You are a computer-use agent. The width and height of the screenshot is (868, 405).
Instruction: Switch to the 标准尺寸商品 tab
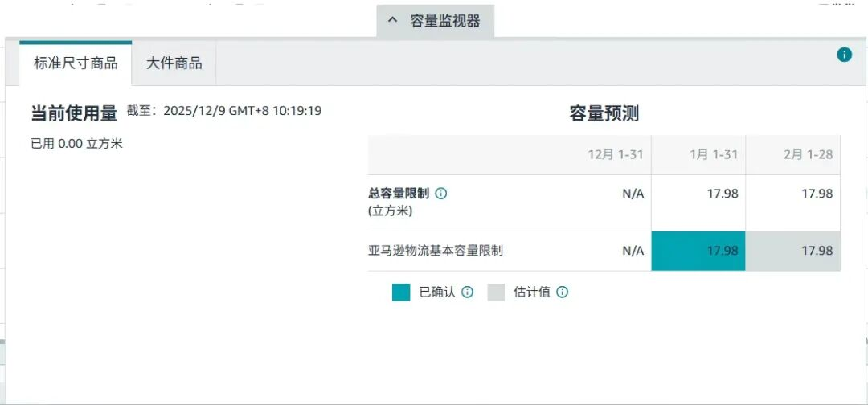pyautogui.click(x=76, y=63)
